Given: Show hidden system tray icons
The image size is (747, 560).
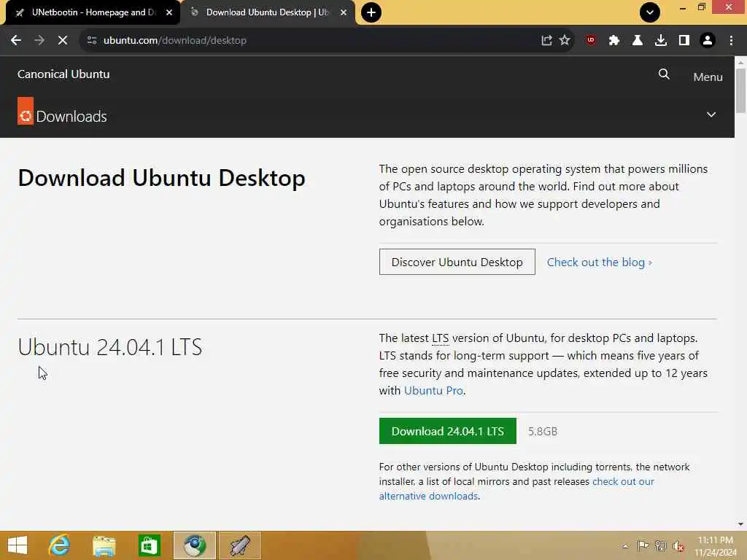Looking at the screenshot, I should tap(625, 546).
